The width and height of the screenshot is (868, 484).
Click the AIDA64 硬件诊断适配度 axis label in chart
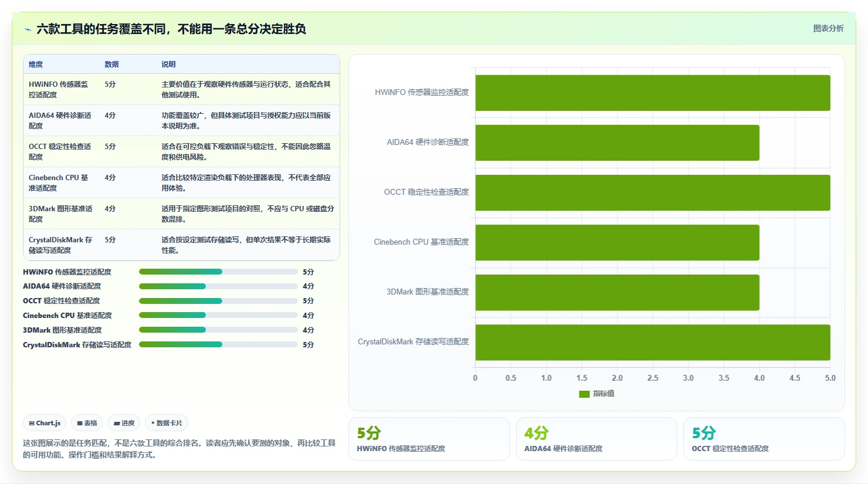tap(428, 142)
